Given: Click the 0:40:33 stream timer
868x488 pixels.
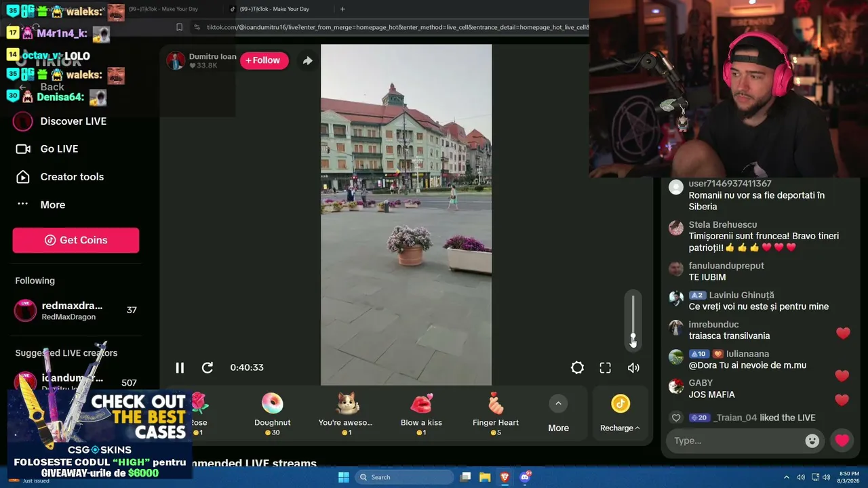Looking at the screenshot, I should pyautogui.click(x=247, y=367).
